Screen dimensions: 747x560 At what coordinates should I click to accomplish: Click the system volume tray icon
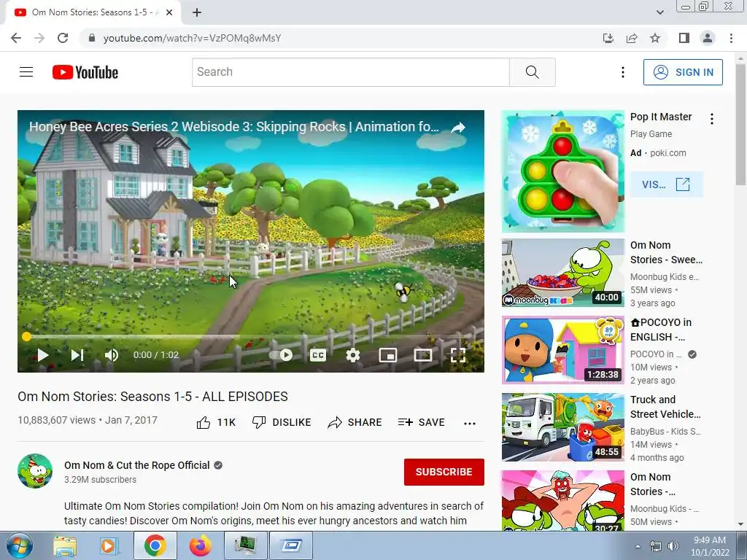click(673, 546)
